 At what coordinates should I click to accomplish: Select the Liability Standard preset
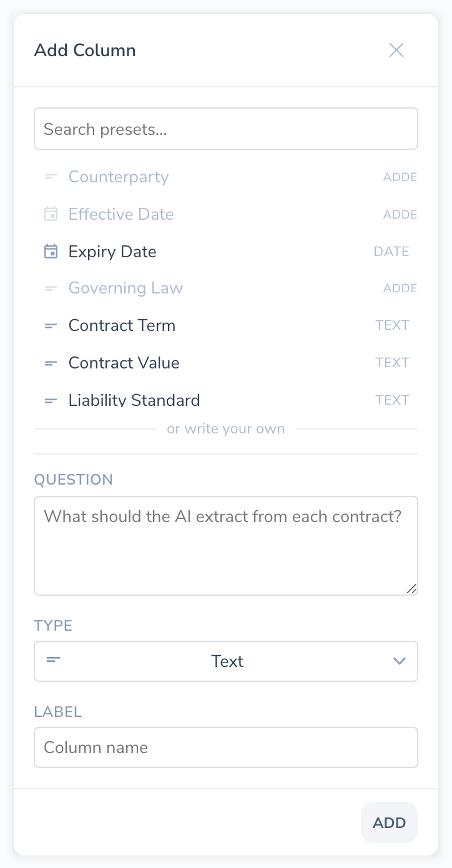coord(134,400)
